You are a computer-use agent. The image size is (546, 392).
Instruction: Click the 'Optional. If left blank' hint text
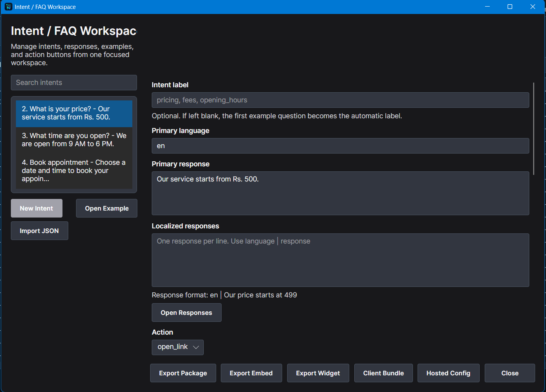[x=277, y=116]
